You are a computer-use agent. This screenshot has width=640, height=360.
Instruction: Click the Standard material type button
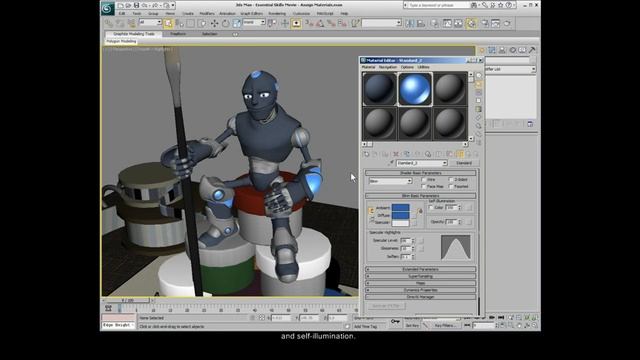point(464,163)
